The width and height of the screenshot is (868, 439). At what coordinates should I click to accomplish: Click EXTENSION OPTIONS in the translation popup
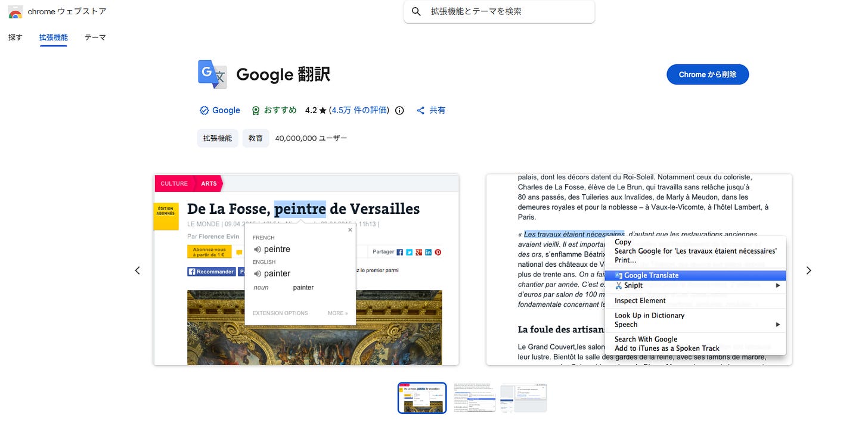(280, 313)
